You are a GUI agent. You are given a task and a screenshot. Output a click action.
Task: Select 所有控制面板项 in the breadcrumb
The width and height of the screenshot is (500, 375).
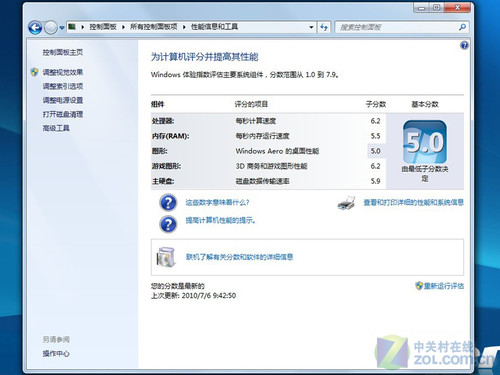coord(153,27)
